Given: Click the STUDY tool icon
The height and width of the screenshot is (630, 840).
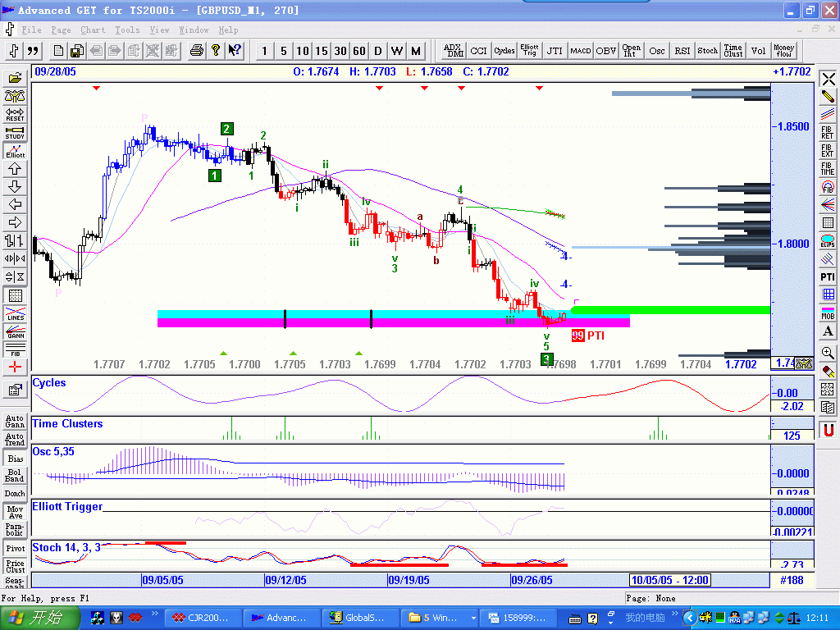Looking at the screenshot, I should coord(15,133).
